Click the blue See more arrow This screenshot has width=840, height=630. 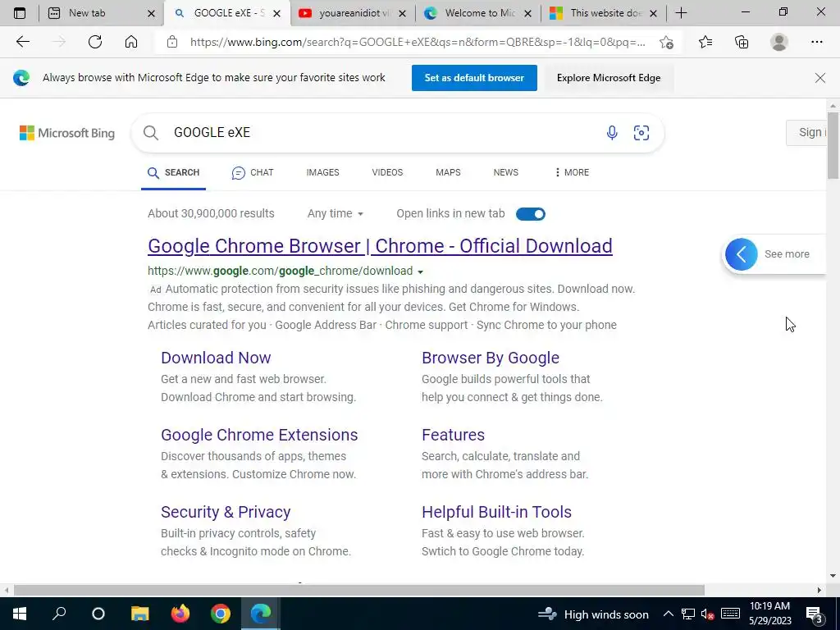[742, 254]
